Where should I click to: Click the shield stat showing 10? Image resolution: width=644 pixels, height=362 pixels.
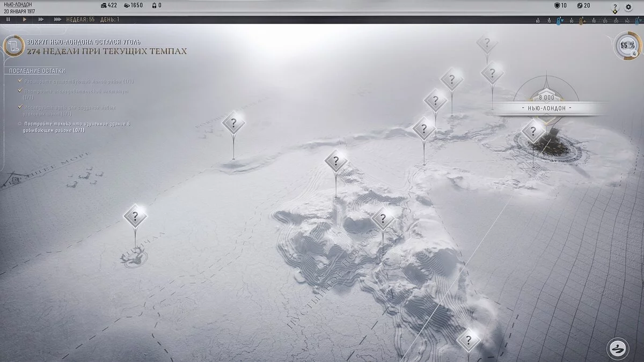click(560, 5)
